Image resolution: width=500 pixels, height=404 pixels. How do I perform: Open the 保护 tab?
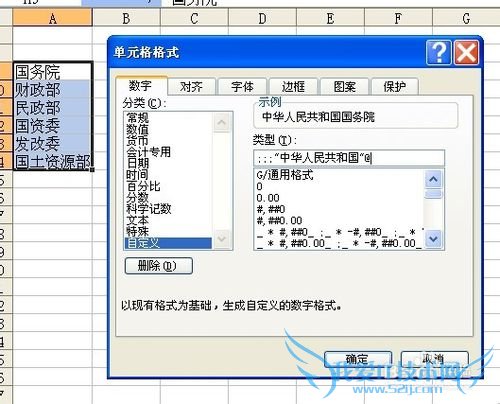pyautogui.click(x=395, y=87)
